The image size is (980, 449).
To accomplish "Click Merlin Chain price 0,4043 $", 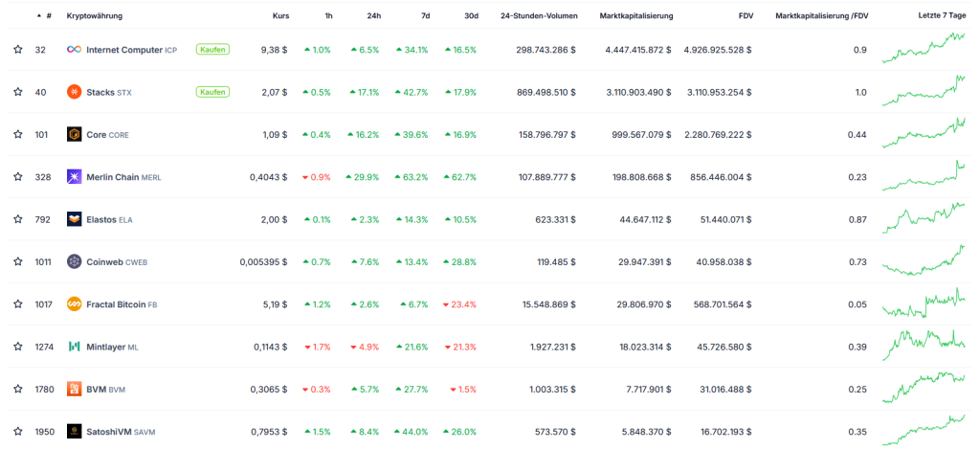I will pos(269,177).
